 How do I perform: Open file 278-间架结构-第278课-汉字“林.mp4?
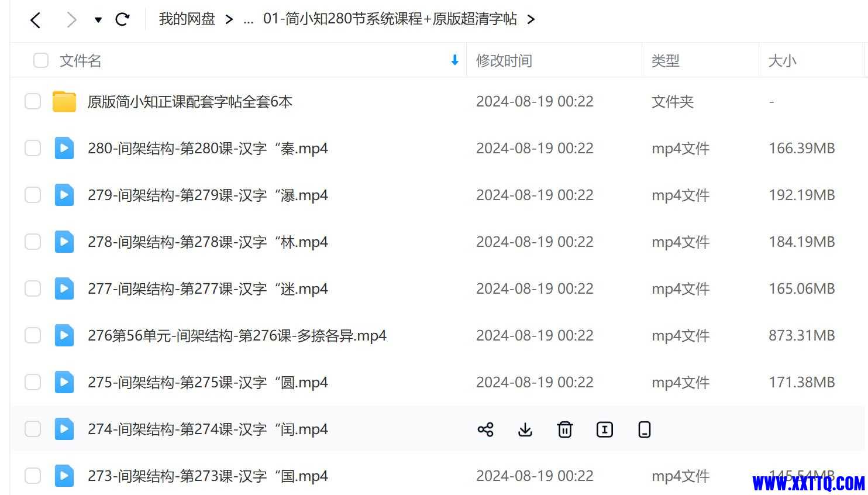click(x=208, y=242)
